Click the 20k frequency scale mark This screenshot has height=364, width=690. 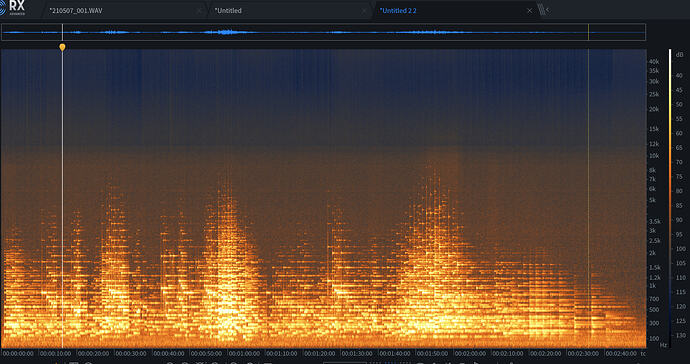click(x=654, y=109)
